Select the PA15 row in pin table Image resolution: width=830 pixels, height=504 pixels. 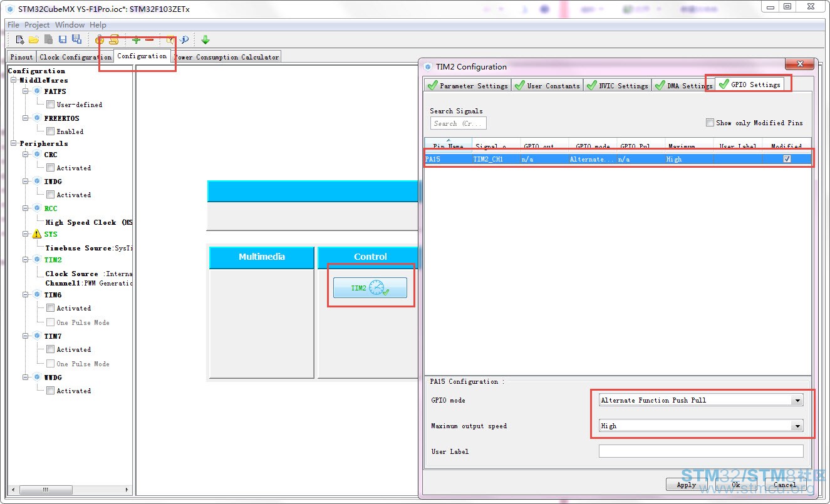pyautogui.click(x=618, y=159)
